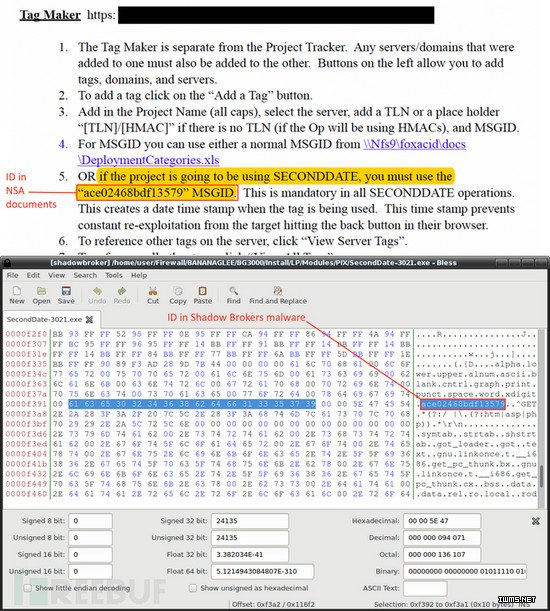Viewport: 550px width, 611px height.
Task: Click the .symtab..strtab..shstrt ASCII row
Action: point(476,434)
